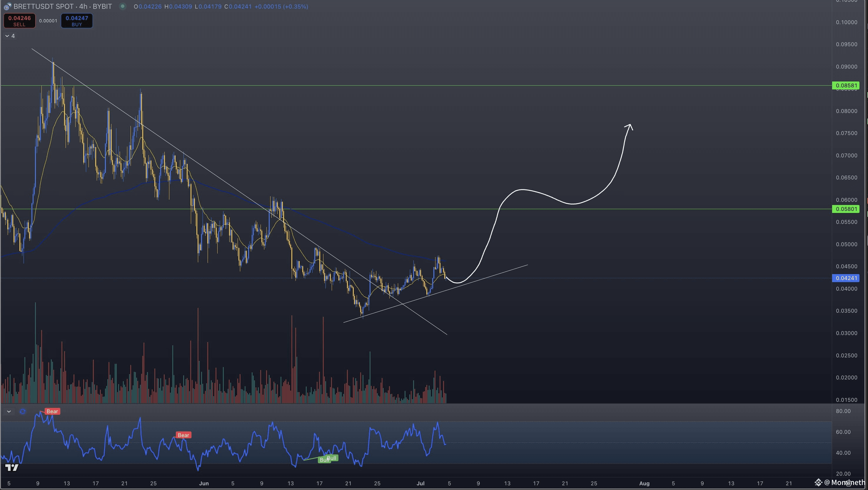Click the 0.07500 price axis label
Viewport: 868px width, 490px height.
click(x=847, y=133)
